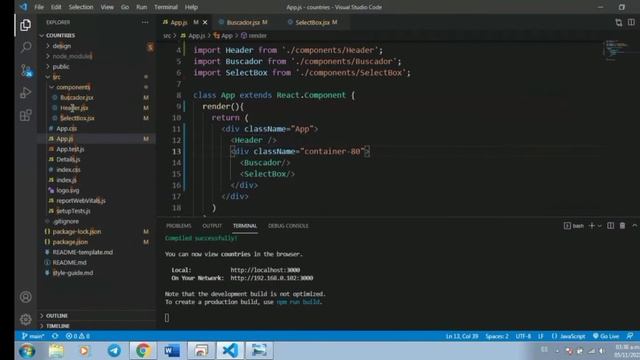This screenshot has height=360, width=640.
Task: Open App.css in the explorer
Action: click(97, 129)
